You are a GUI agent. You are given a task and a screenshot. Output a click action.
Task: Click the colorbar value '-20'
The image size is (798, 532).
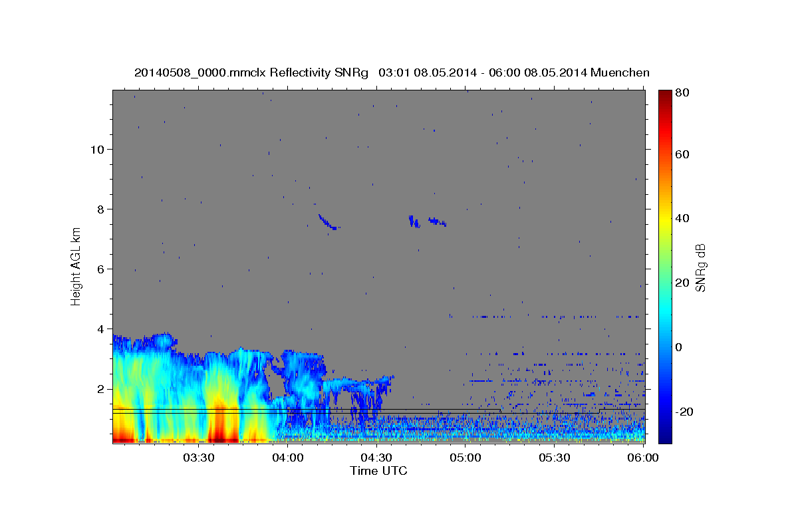[x=684, y=412]
